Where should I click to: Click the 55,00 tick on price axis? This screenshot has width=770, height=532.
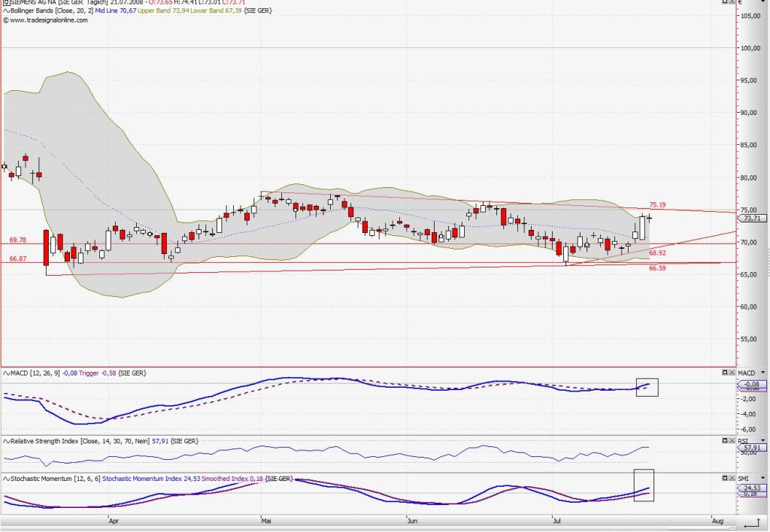749,339
